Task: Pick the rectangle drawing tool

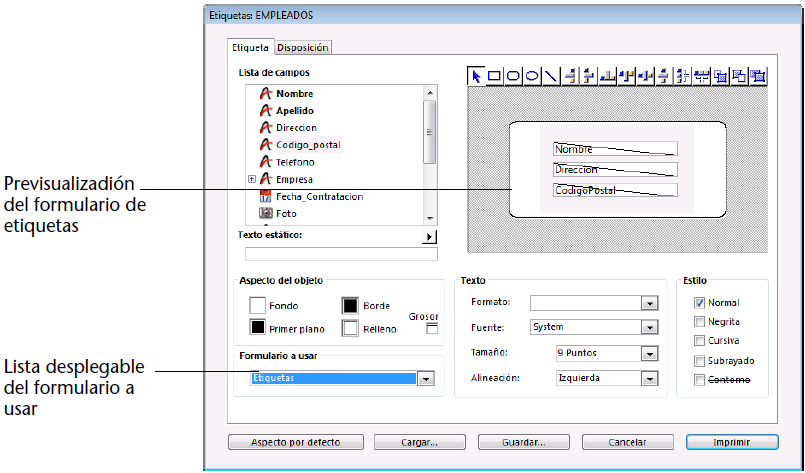Action: click(495, 75)
